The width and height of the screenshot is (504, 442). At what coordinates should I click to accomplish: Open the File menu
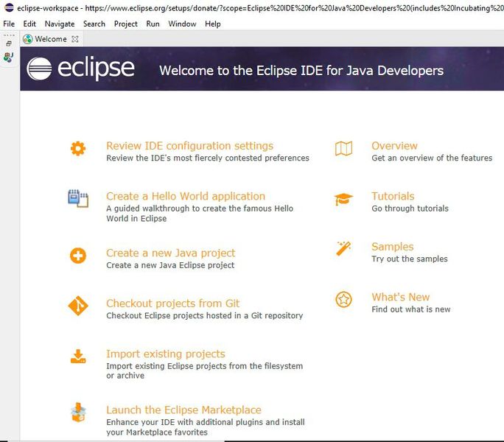(x=9, y=24)
